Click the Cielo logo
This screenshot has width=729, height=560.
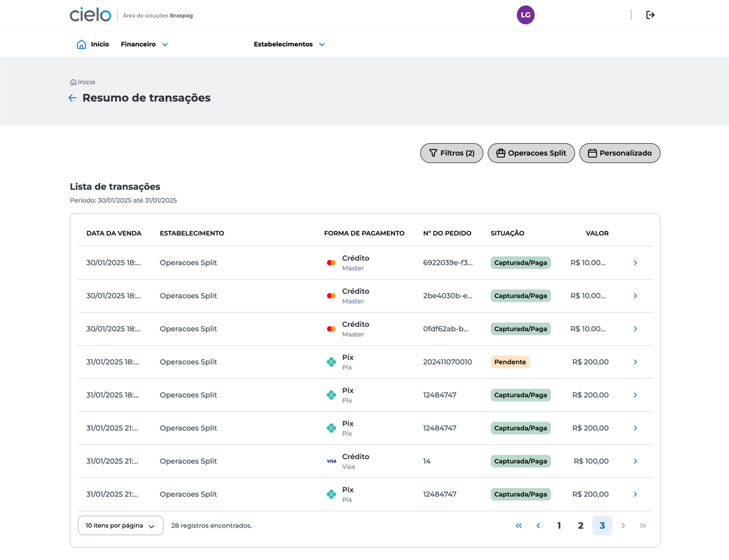click(91, 15)
